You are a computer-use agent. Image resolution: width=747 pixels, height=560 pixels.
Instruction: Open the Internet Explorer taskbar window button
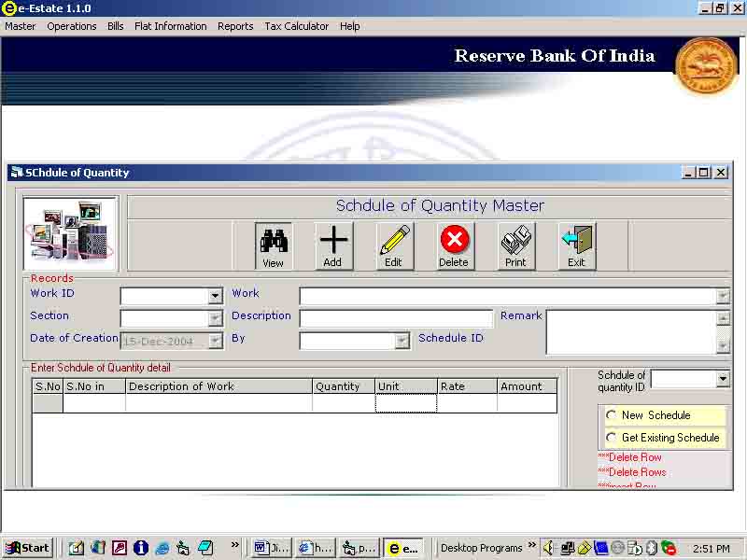316,548
